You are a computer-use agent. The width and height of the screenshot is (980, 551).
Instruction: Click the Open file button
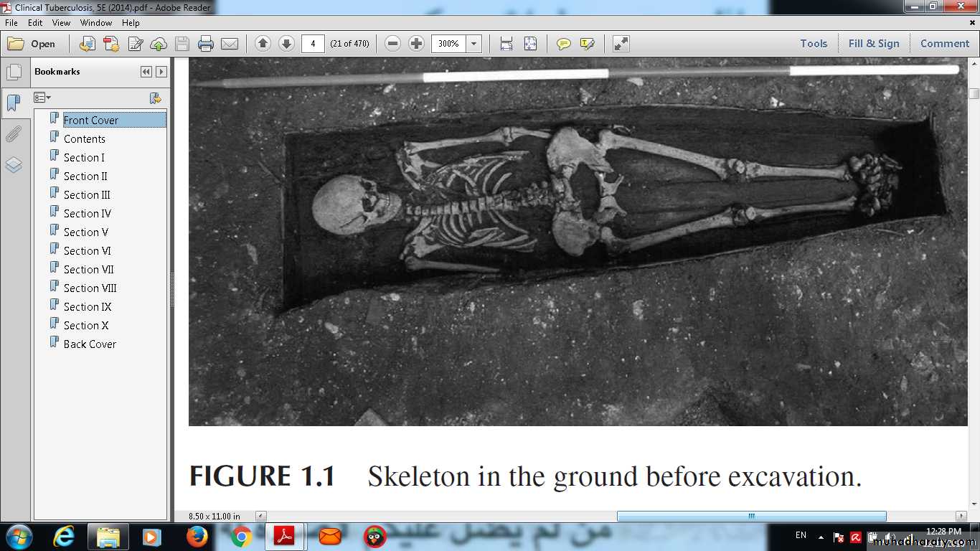(x=32, y=44)
